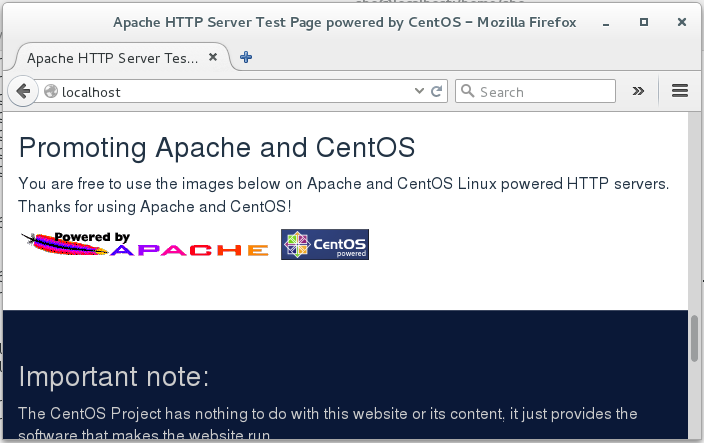
Task: Click the localhost address bar
Action: click(242, 91)
